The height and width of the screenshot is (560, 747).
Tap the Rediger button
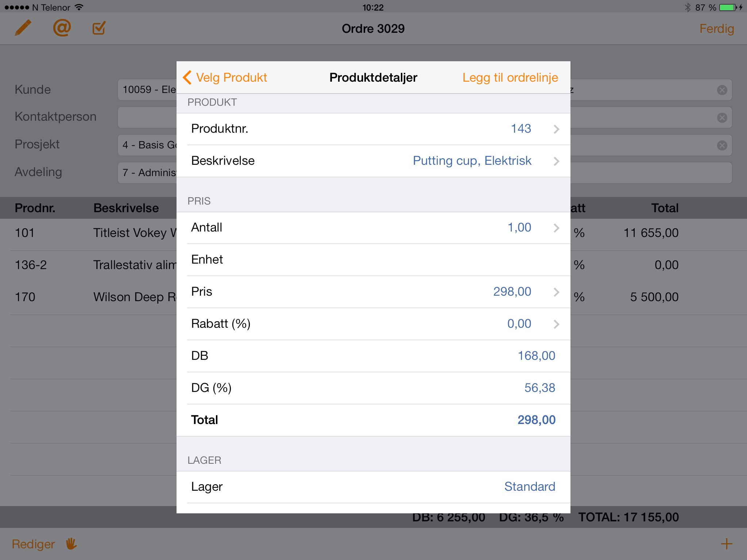pos(33,544)
